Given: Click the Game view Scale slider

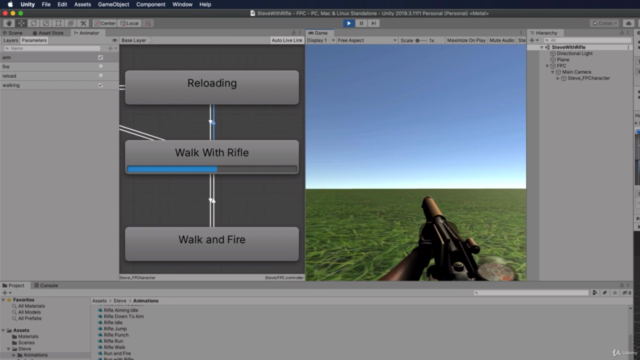Looking at the screenshot, I should pyautogui.click(x=421, y=40).
